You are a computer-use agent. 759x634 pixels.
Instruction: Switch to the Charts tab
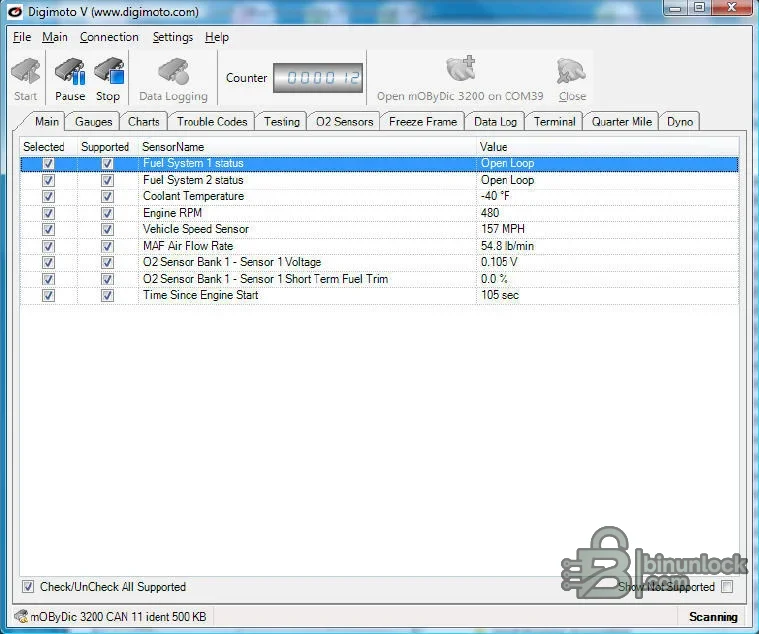click(143, 121)
